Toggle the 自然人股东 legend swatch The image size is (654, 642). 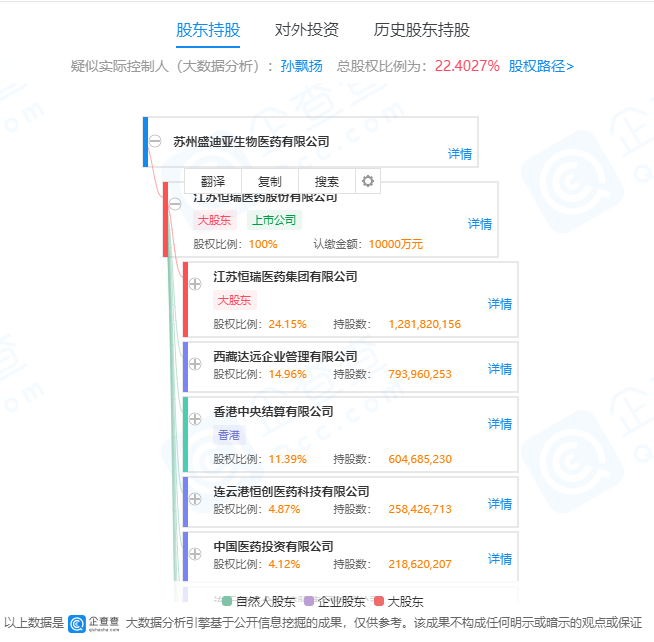click(x=227, y=601)
